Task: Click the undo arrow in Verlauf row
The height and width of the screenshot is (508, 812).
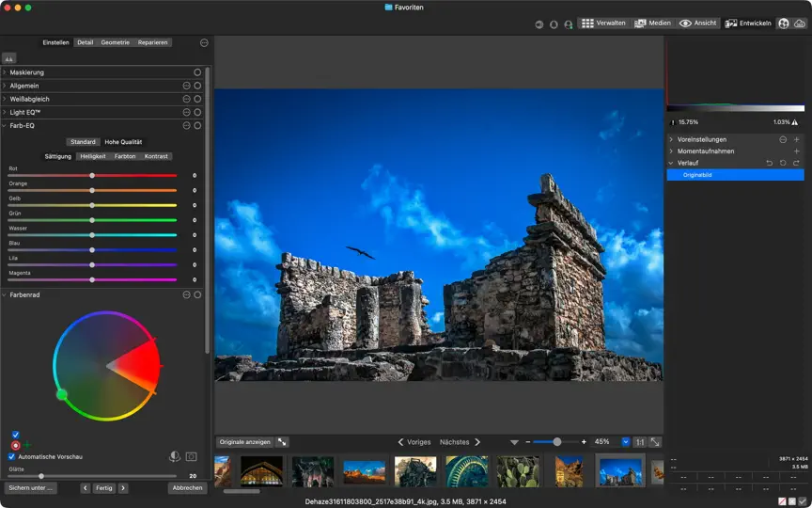Action: click(x=770, y=163)
